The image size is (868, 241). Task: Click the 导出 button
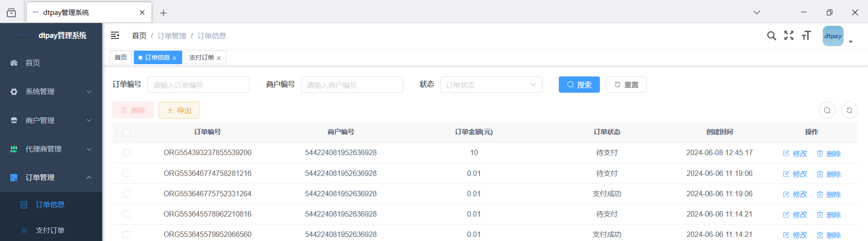pyautogui.click(x=179, y=110)
